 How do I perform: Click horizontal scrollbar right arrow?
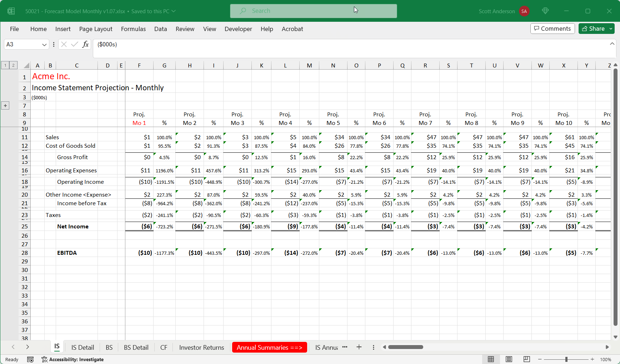pyautogui.click(x=607, y=347)
